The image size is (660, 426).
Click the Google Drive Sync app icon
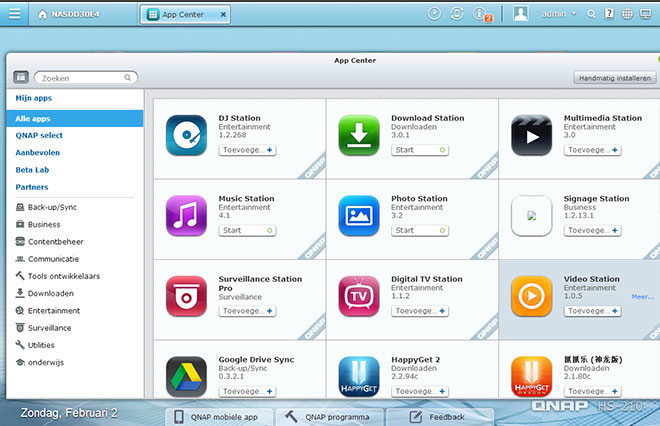[x=186, y=377]
